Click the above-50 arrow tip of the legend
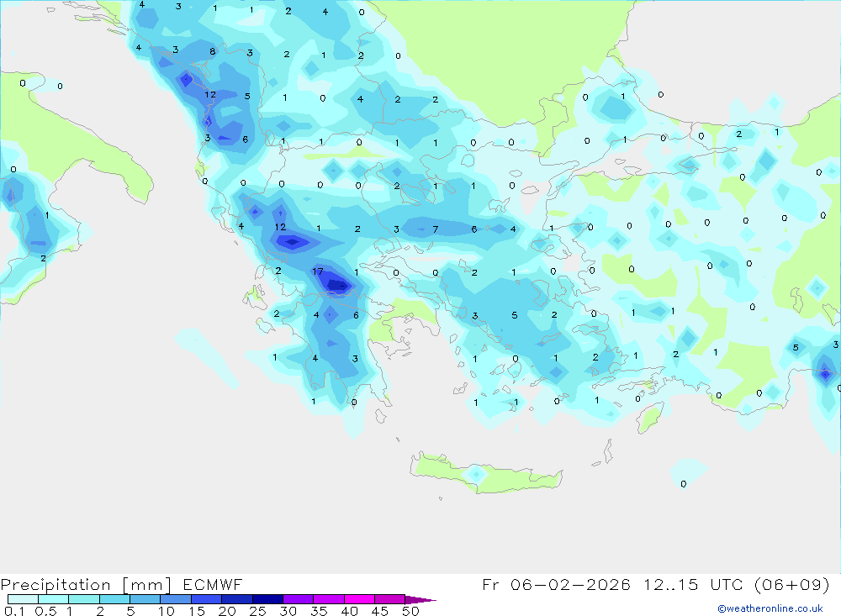The width and height of the screenshot is (841, 616). [420, 599]
